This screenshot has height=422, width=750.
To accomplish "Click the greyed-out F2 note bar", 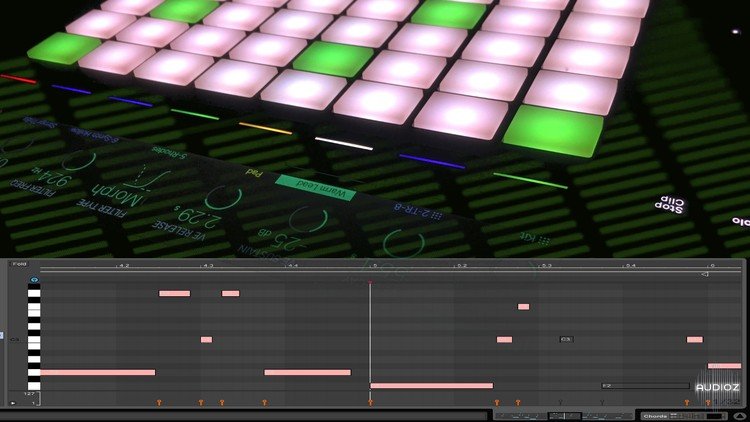I will [x=645, y=385].
